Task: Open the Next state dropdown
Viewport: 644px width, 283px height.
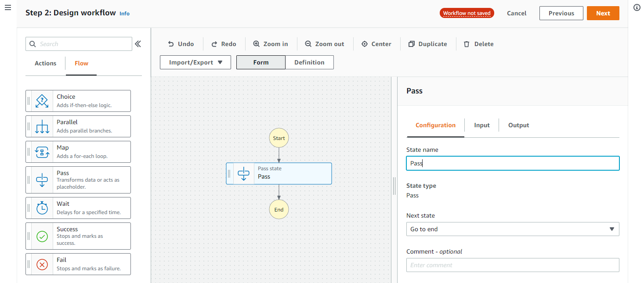Action: click(513, 229)
